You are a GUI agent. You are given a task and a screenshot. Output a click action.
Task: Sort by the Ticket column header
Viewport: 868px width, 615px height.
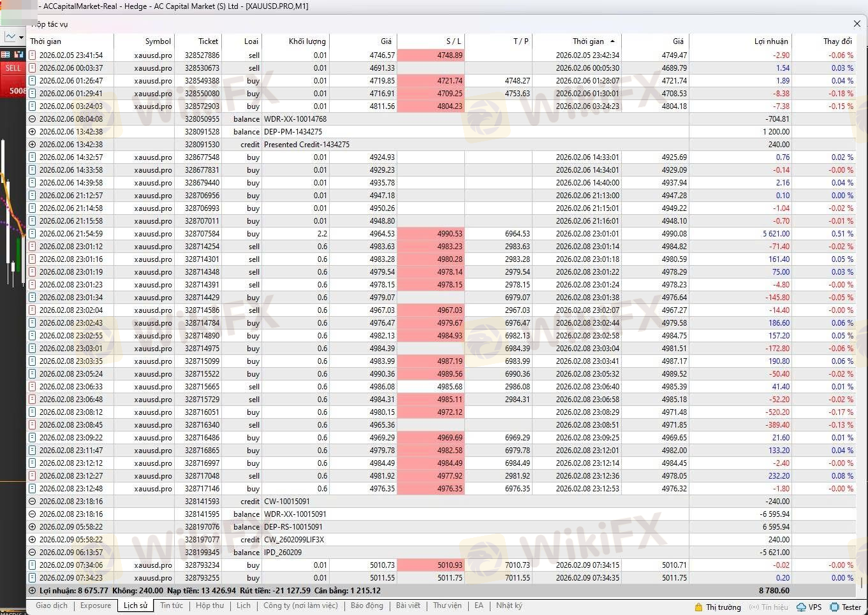198,41
